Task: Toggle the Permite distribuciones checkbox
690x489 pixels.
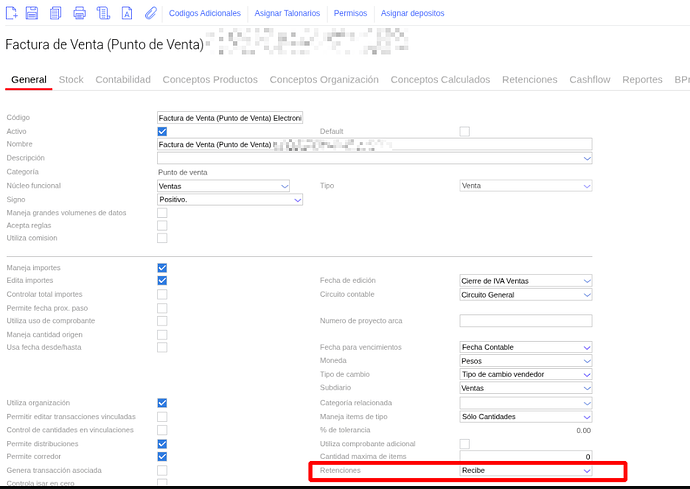Action: pyautogui.click(x=162, y=444)
